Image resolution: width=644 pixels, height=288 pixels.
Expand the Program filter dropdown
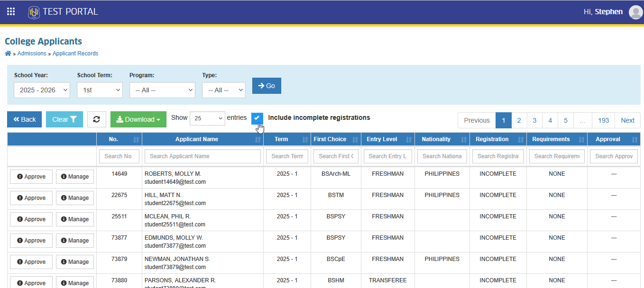pos(162,90)
